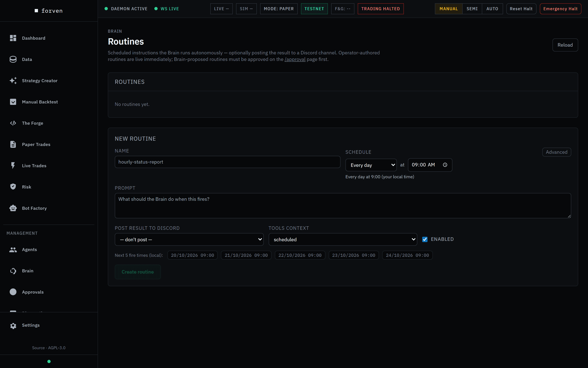Open the Bot Factory robot icon
The width and height of the screenshot is (588, 368).
13,208
